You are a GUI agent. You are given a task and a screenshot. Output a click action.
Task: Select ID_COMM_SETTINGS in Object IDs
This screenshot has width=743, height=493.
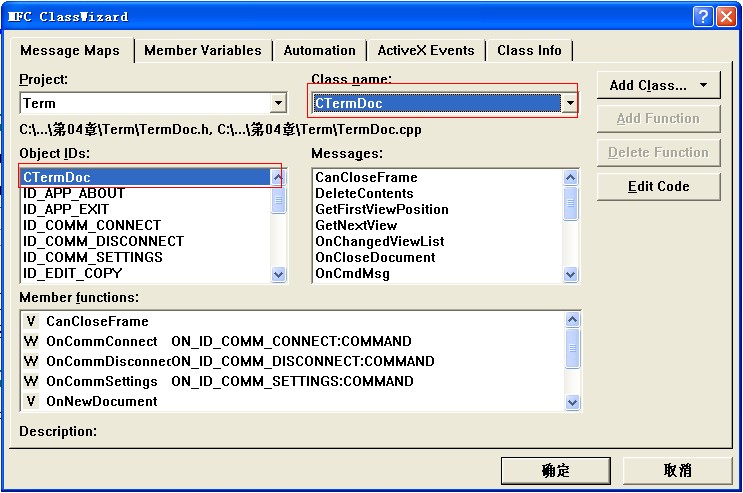coord(146,257)
